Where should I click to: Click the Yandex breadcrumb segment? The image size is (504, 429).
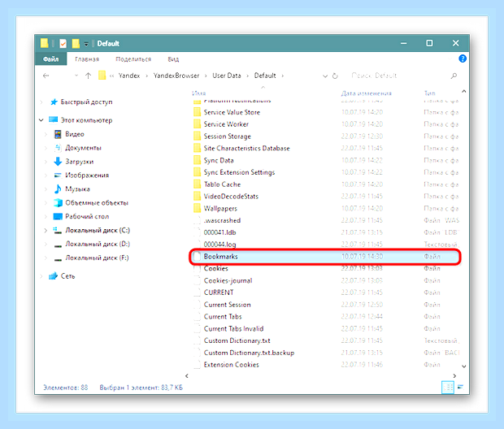(129, 76)
